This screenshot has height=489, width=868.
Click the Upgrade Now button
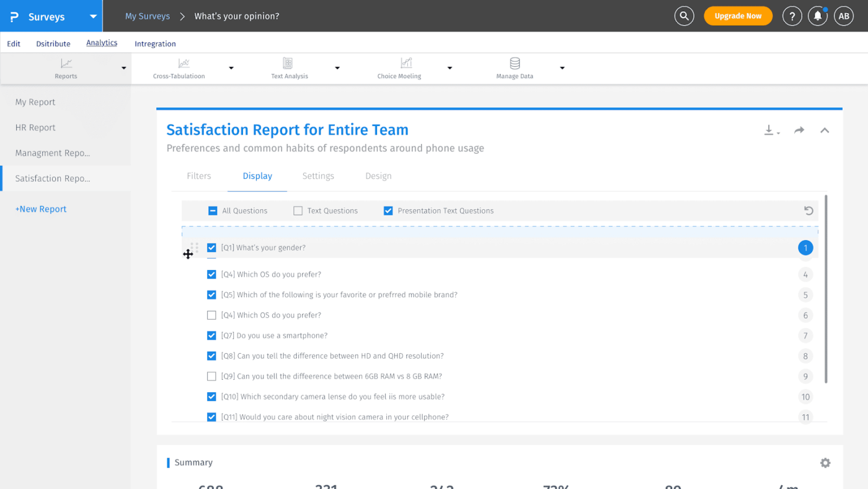click(x=738, y=16)
